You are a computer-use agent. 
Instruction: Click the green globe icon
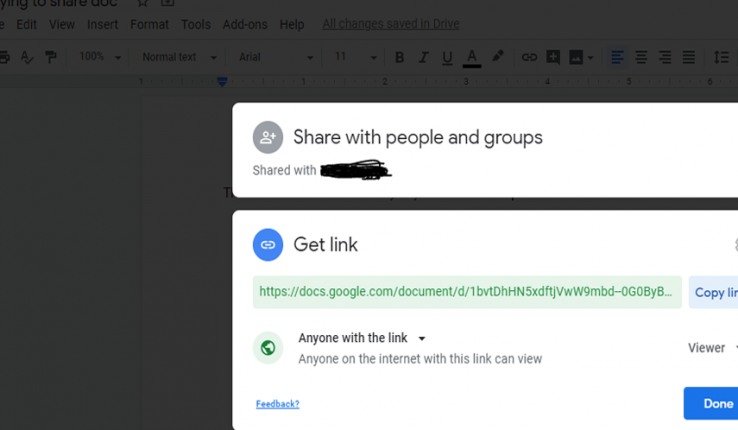tap(268, 348)
